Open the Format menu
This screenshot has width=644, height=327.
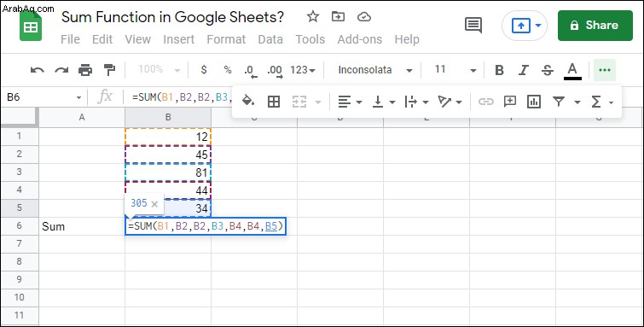tap(226, 39)
